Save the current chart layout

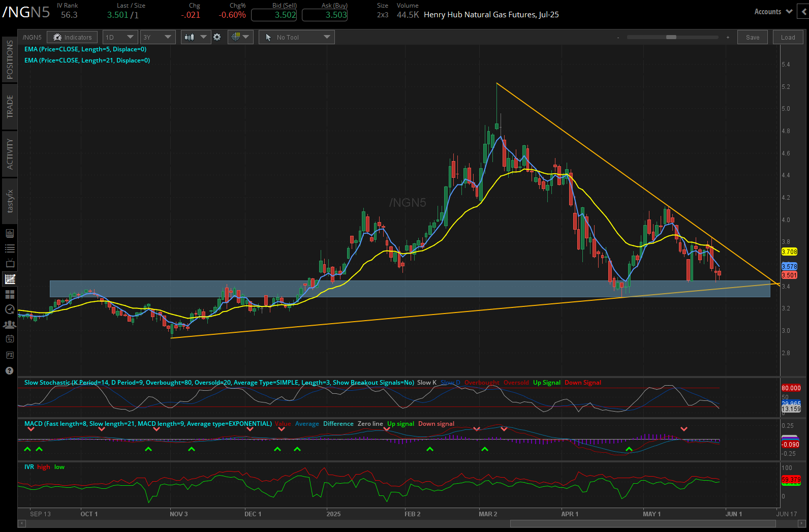point(753,37)
